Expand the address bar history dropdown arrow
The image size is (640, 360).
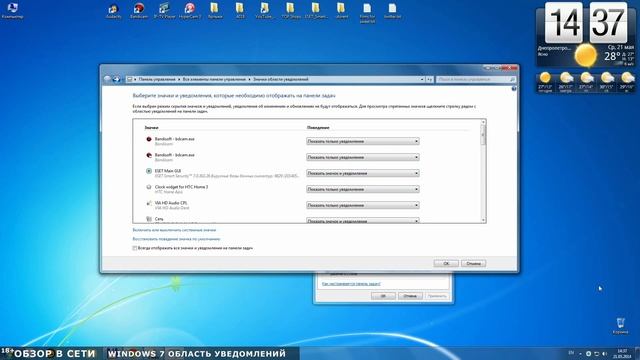coord(422,80)
